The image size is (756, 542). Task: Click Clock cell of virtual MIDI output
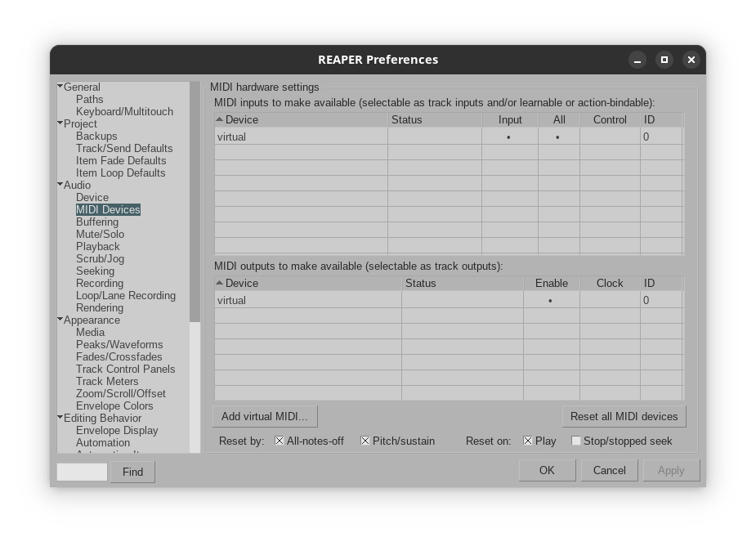[610, 300]
